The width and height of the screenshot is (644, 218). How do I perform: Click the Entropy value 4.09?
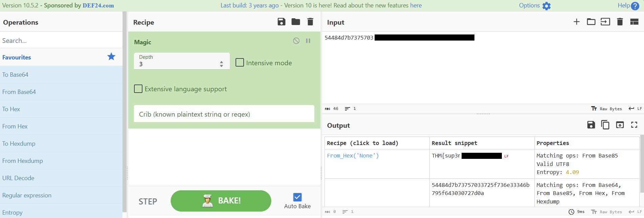pyautogui.click(x=572, y=172)
